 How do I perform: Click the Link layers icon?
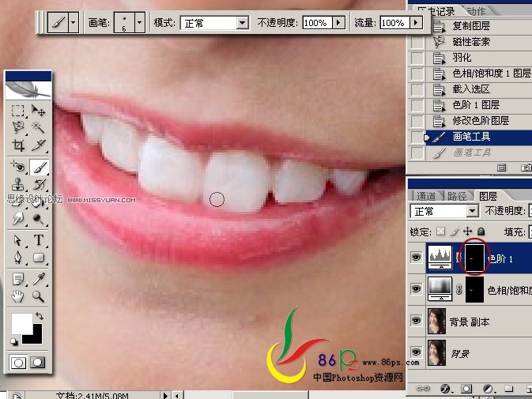(x=423, y=389)
